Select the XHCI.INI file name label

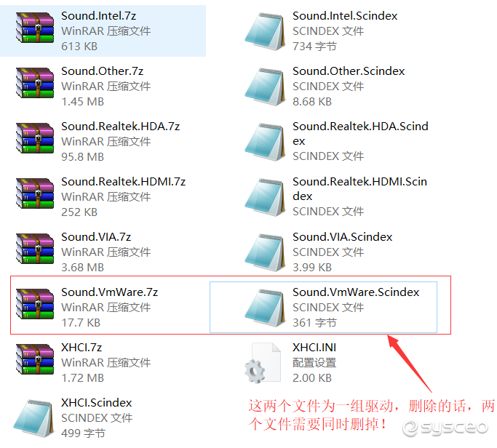(314, 348)
